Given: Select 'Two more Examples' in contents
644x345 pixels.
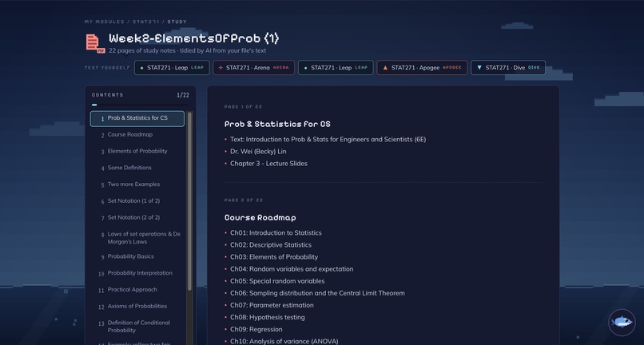Looking at the screenshot, I should tap(137, 184).
